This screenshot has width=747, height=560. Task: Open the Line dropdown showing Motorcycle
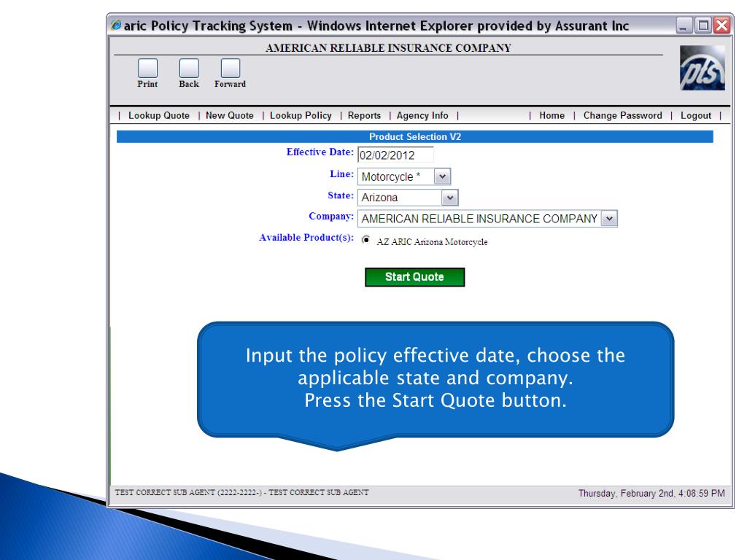click(x=404, y=176)
